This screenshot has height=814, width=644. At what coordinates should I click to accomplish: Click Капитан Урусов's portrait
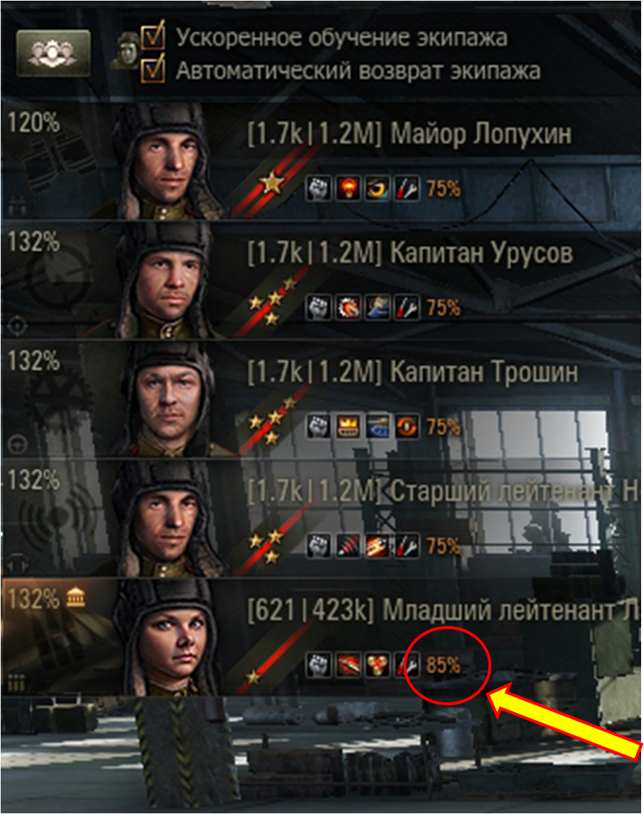coord(167,283)
